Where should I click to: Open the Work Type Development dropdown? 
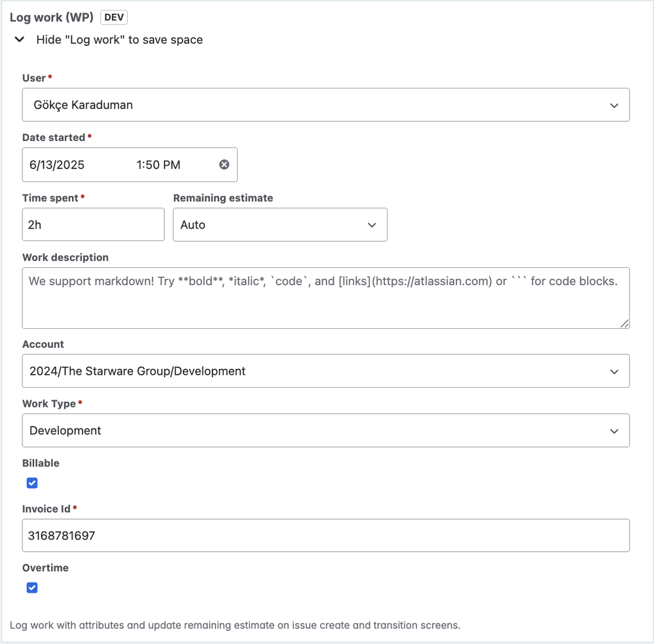click(x=326, y=430)
